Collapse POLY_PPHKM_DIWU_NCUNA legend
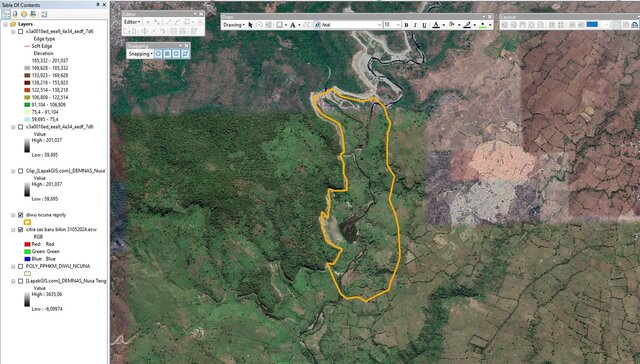 coord(13,266)
